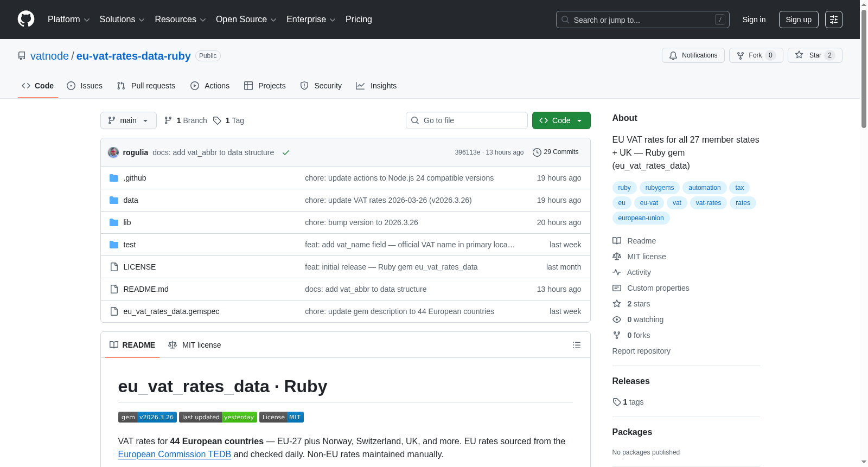Image resolution: width=868 pixels, height=467 pixels.
Task: Click the LICENSE file icon
Action: [x=114, y=267]
